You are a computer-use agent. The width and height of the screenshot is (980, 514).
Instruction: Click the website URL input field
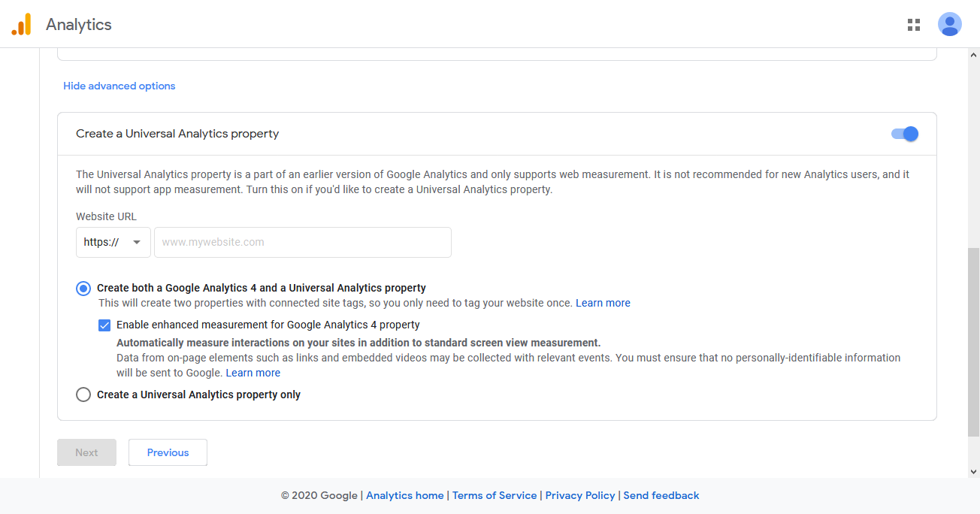coord(302,242)
